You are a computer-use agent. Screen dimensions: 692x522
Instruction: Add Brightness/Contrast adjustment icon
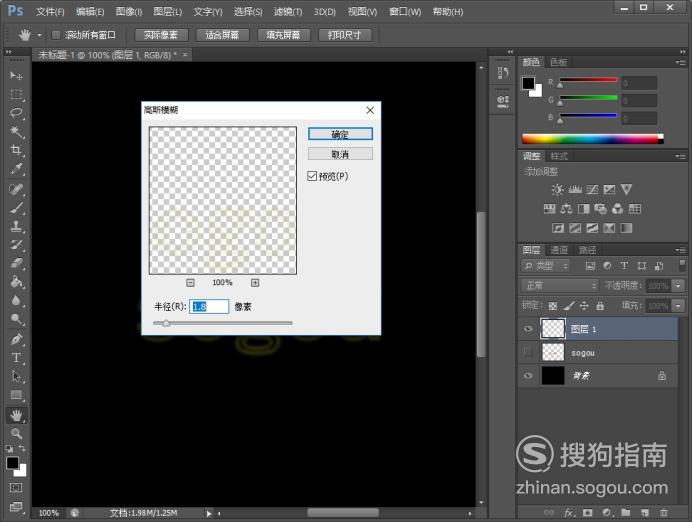[557, 190]
